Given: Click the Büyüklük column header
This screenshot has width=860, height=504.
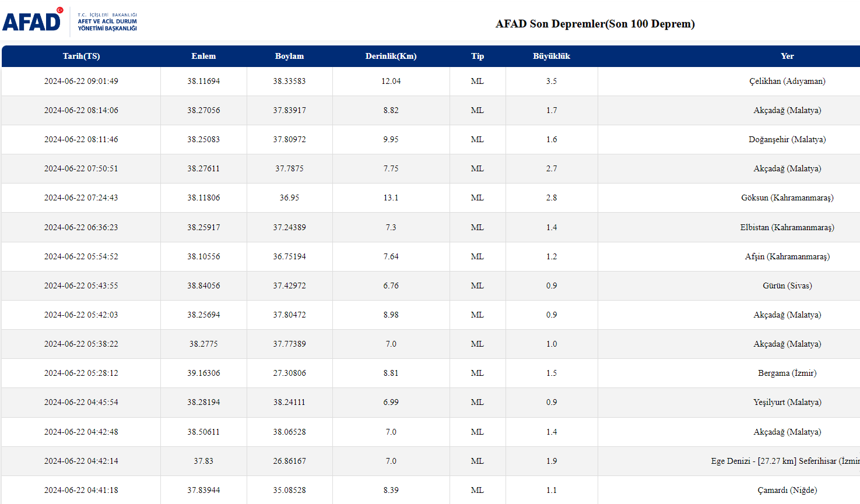Looking at the screenshot, I should coord(552,56).
